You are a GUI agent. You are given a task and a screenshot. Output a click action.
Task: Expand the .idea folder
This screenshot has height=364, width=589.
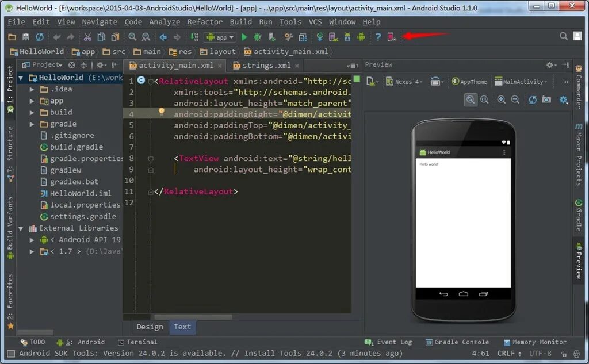tap(32, 89)
